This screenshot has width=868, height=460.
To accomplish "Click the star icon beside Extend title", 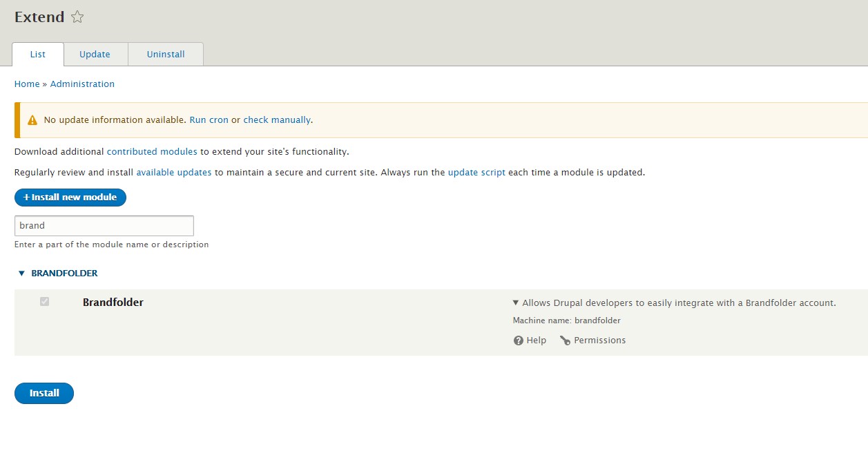I will pos(77,17).
